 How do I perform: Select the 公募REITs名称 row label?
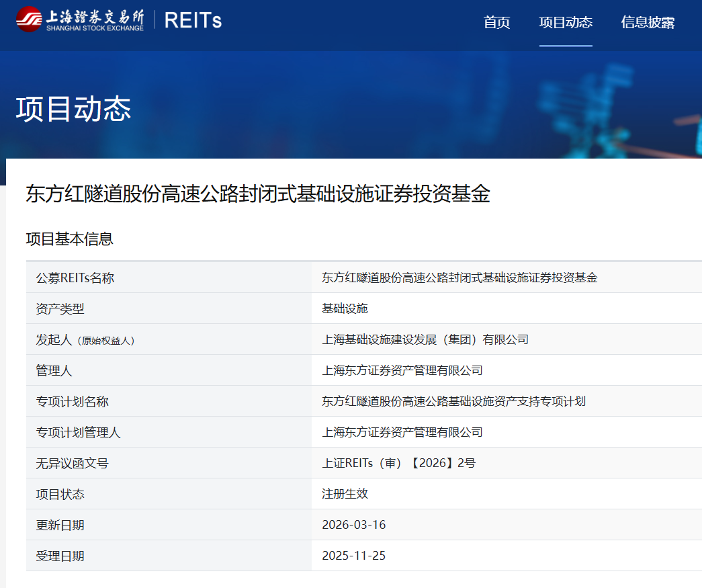tap(75, 278)
